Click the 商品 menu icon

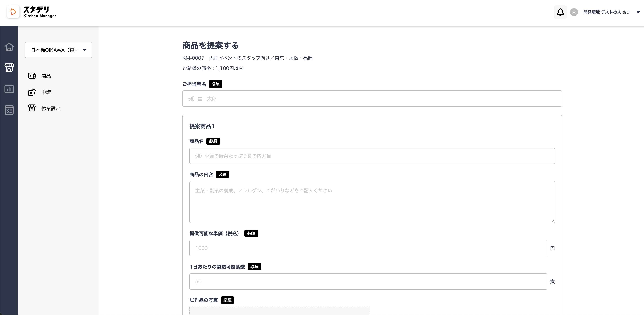(32, 76)
